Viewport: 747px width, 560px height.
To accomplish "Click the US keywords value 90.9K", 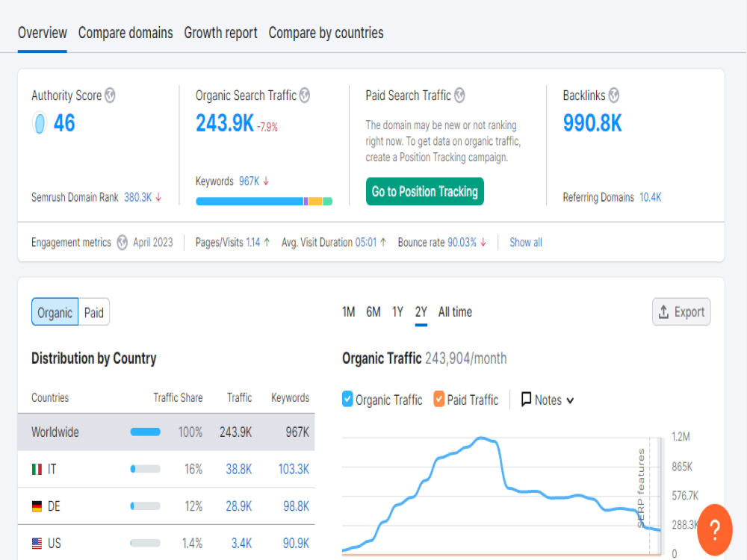I will [x=296, y=544].
